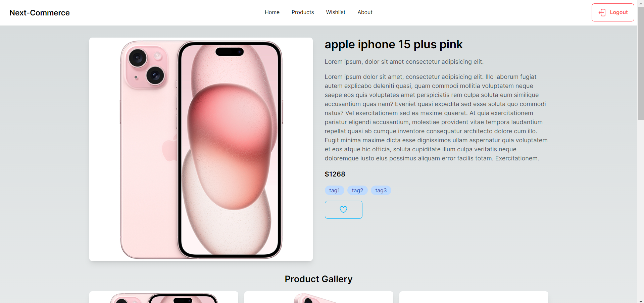The image size is (644, 303).
Task: Select the tag2 label chip
Action: pos(357,190)
